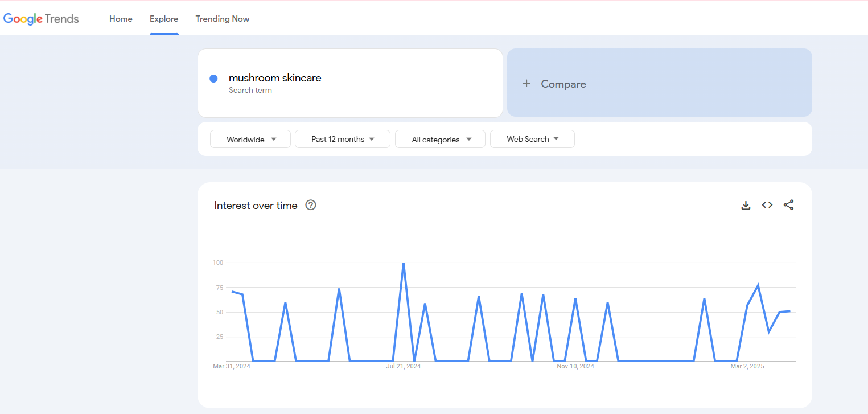The image size is (868, 414).
Task: Click the Google Trends logo
Action: (x=41, y=19)
